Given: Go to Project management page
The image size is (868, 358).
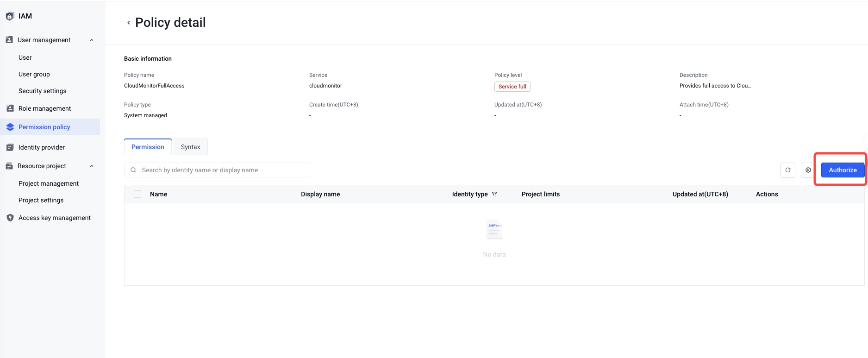Looking at the screenshot, I should pos(49,183).
